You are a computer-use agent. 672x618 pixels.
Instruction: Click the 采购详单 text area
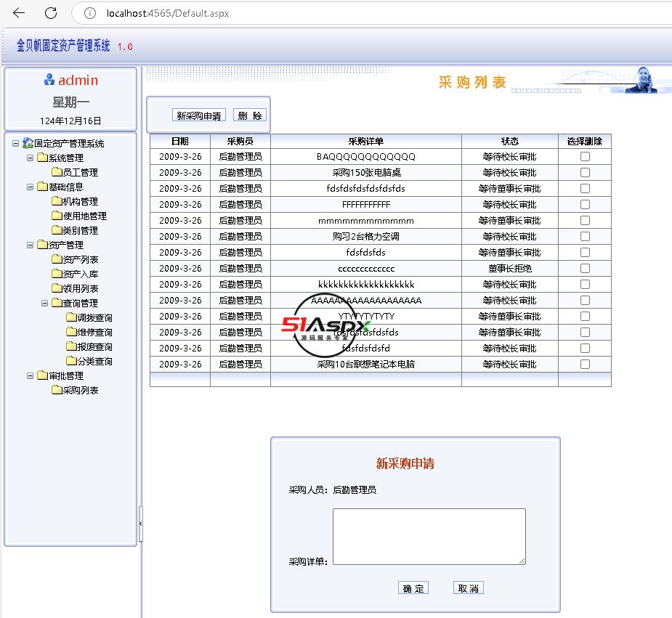[429, 536]
